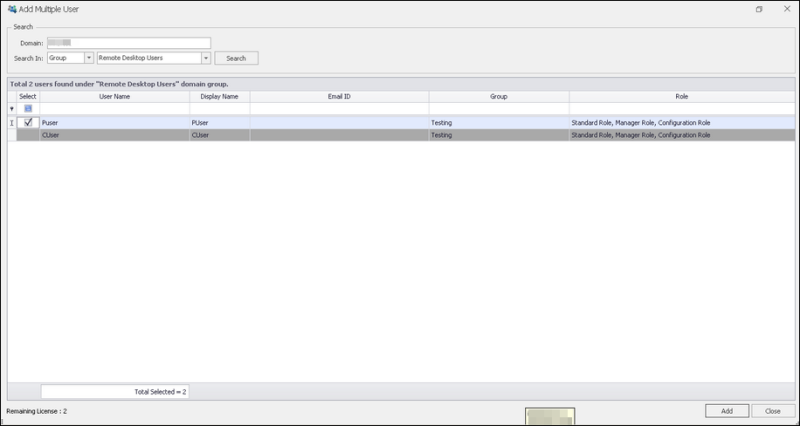
Task: Click the Add Multiple User title icon
Action: (11, 9)
